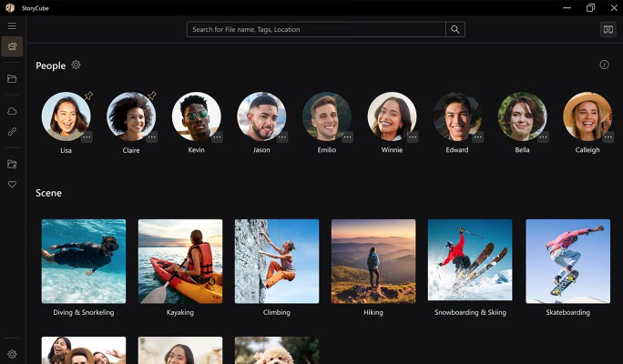Focus the file name search field
This screenshot has height=364, width=623.
[x=316, y=29]
